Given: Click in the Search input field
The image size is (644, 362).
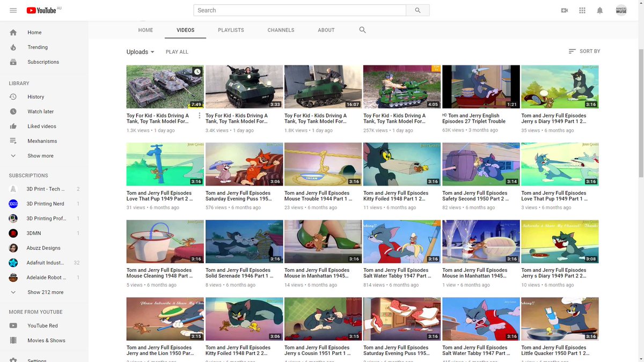Looking at the screenshot, I should click(299, 10).
